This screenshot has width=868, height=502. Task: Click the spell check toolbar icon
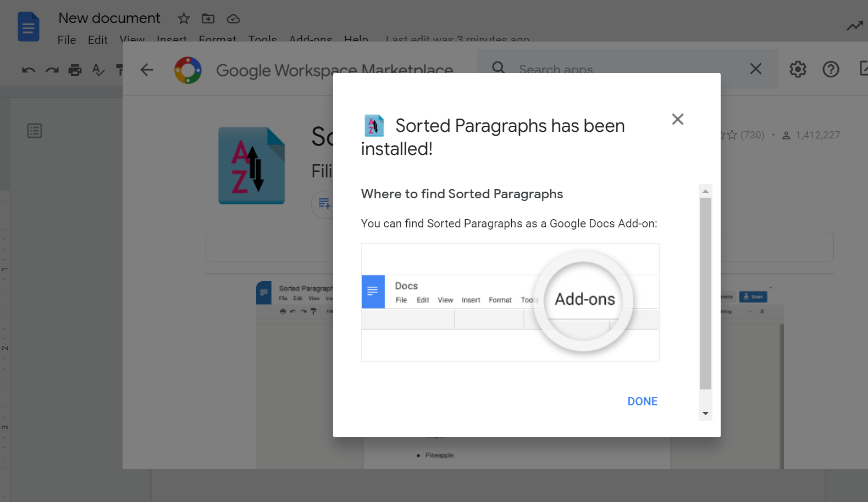pyautogui.click(x=98, y=70)
